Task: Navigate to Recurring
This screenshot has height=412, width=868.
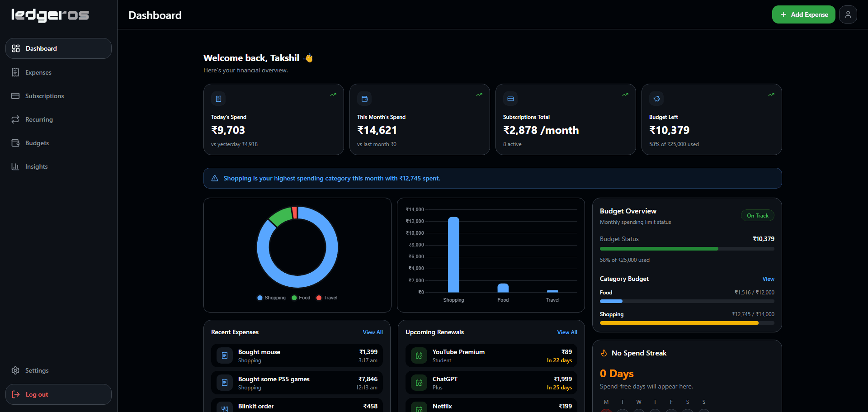Action: pyautogui.click(x=58, y=119)
